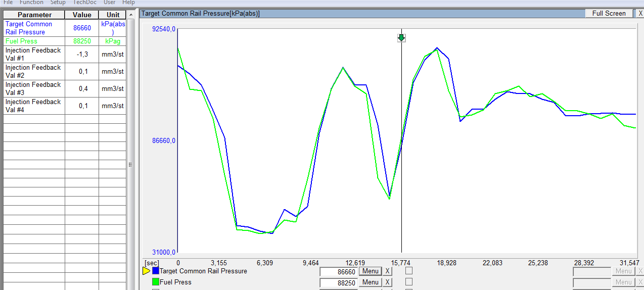
Task: Click the panel splitter grip handle
Action: [x=130, y=164]
